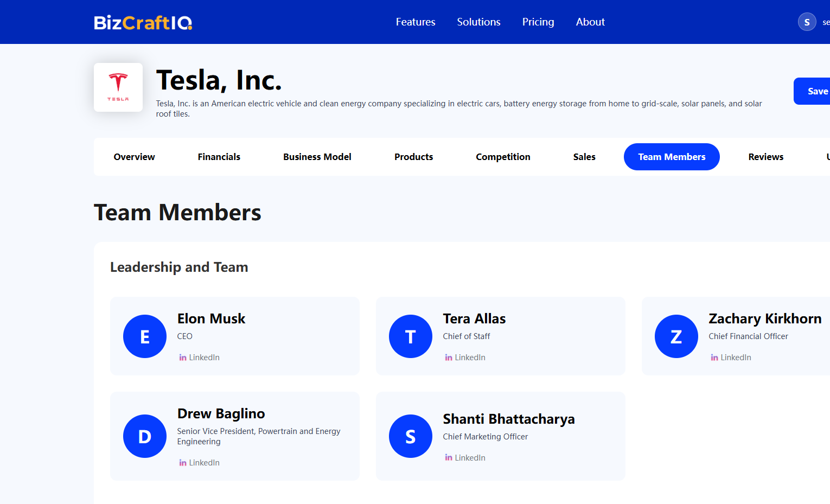The height and width of the screenshot is (504, 830).
Task: Click the Tesla company logo thumbnail
Action: coord(118,87)
